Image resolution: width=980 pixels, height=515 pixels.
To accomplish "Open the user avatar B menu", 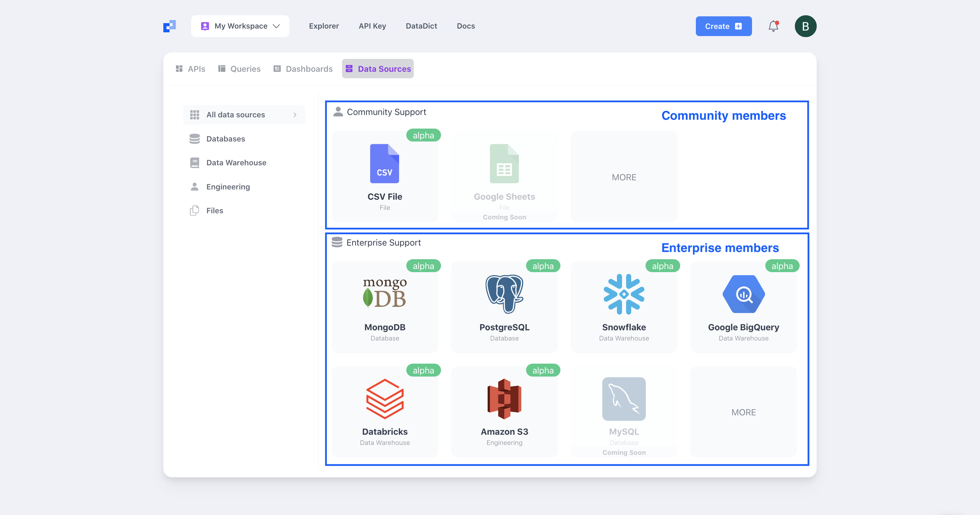I will click(805, 26).
